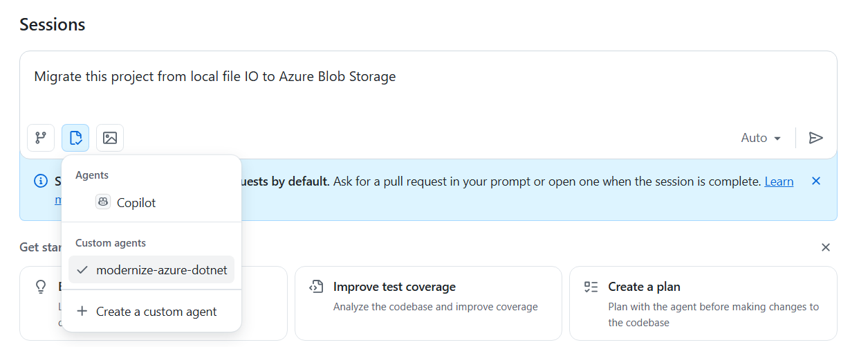Image resolution: width=868 pixels, height=347 pixels.
Task: Dismiss the blue info banner
Action: [x=816, y=181]
